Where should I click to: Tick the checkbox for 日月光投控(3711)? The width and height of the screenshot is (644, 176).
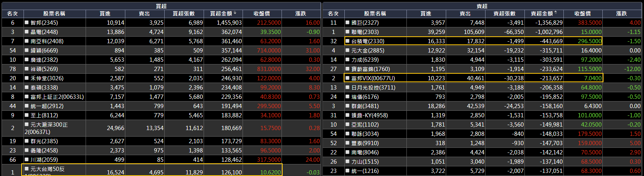[347, 88]
